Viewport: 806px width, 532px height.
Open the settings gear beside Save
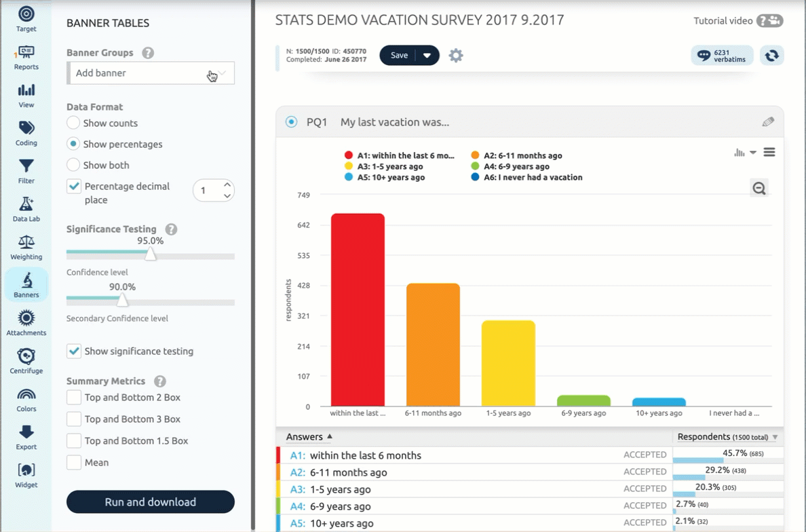(456, 56)
